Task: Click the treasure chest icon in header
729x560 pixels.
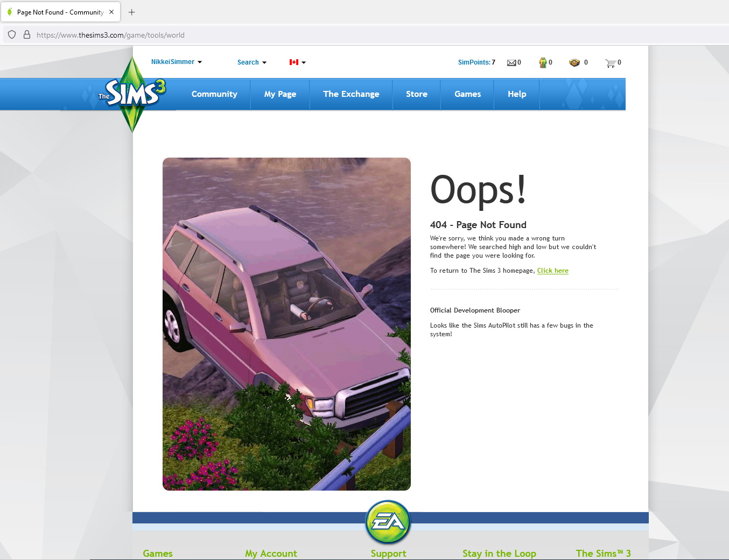Action: point(574,62)
